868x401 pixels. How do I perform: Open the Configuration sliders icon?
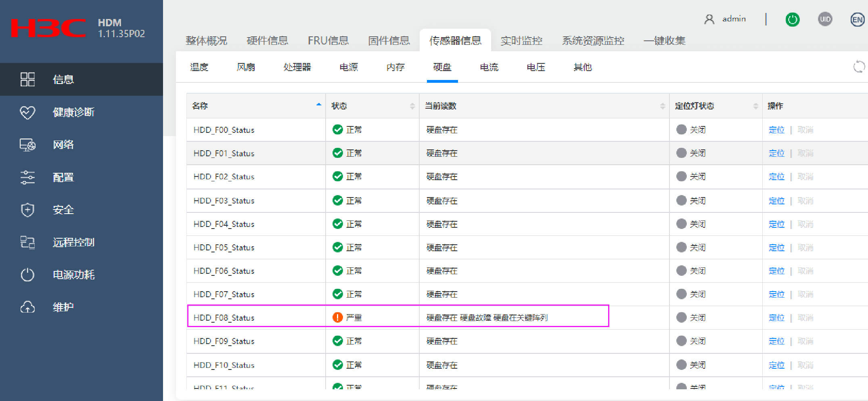point(27,177)
